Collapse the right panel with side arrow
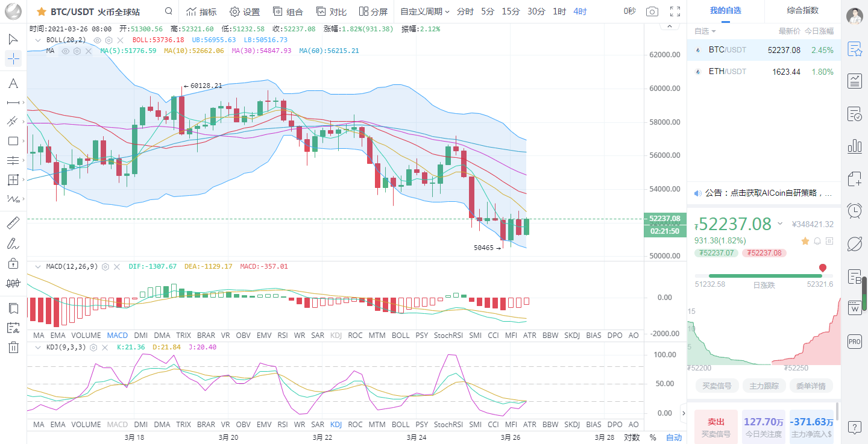 [x=684, y=413]
